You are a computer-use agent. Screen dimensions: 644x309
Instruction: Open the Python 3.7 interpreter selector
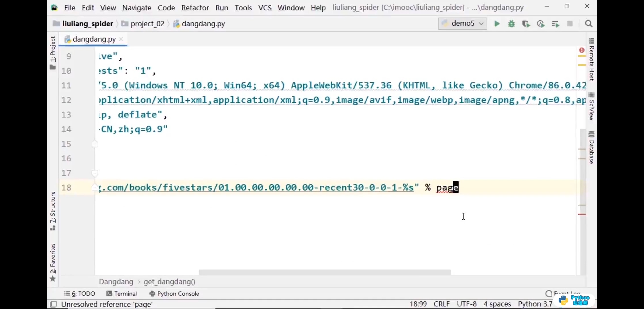point(535,304)
